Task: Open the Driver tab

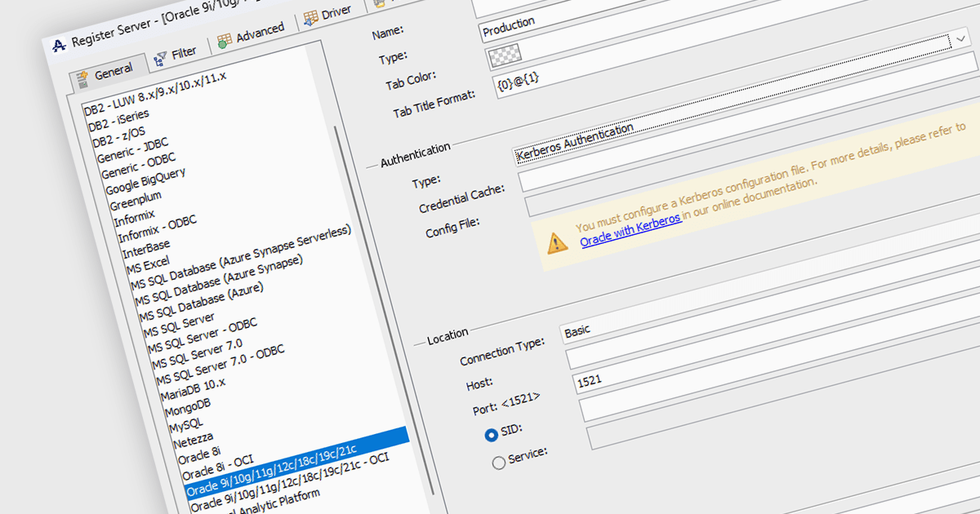Action: click(x=327, y=14)
